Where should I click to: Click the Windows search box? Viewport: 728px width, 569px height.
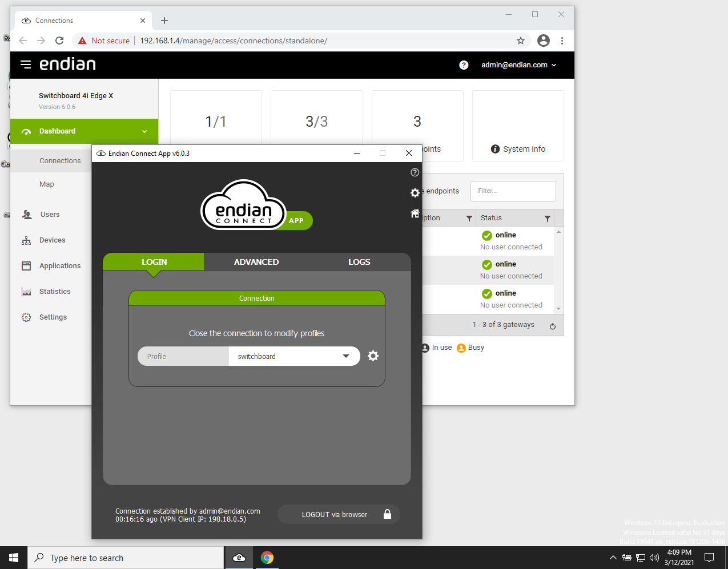[x=126, y=558]
